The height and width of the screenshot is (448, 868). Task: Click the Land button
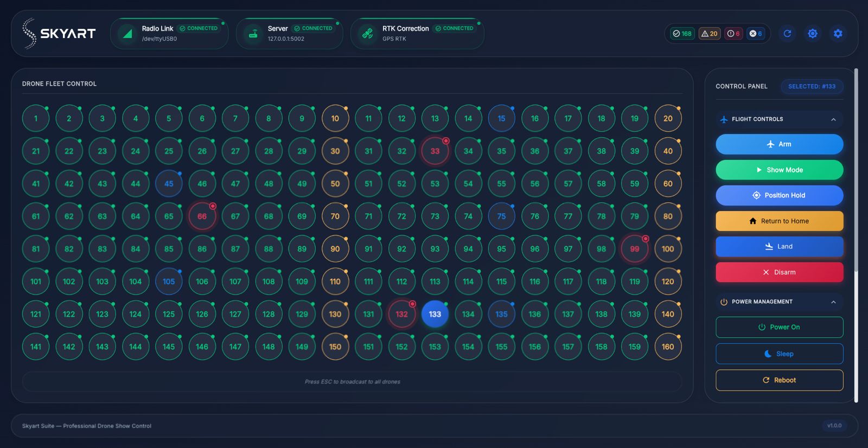coord(780,246)
